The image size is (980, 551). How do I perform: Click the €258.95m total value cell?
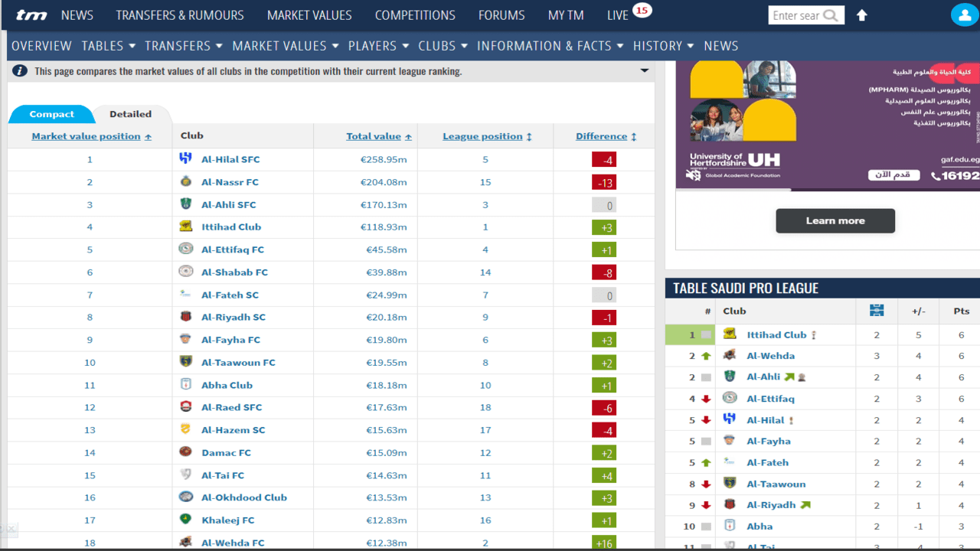(x=384, y=159)
